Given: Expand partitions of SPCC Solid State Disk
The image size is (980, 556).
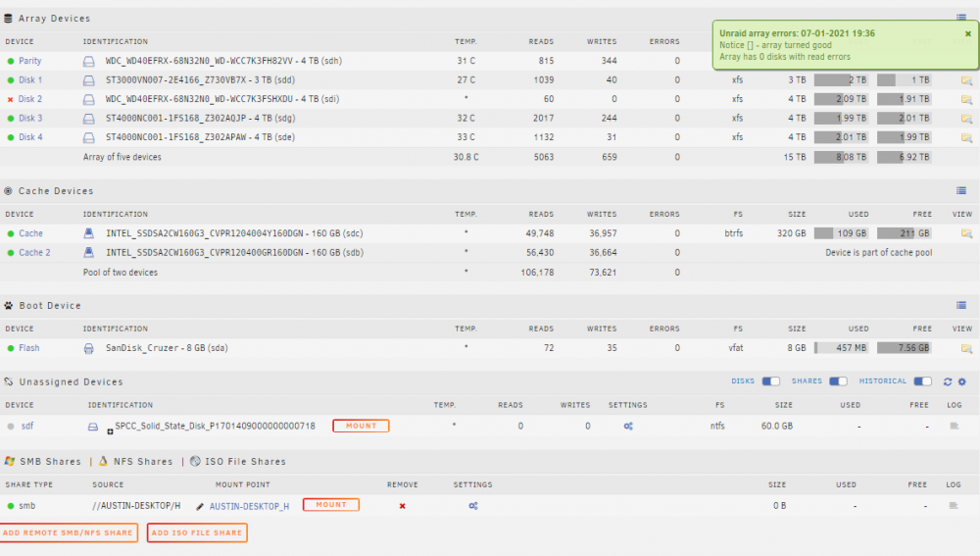Looking at the screenshot, I should click(x=110, y=430).
